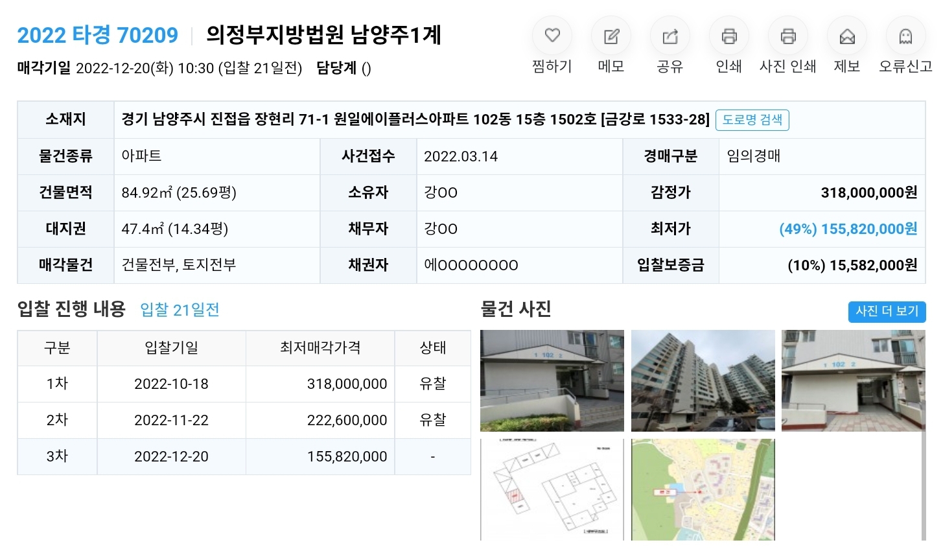Click the photo section vertical scrollbar
943x560 pixels.
tap(924, 470)
